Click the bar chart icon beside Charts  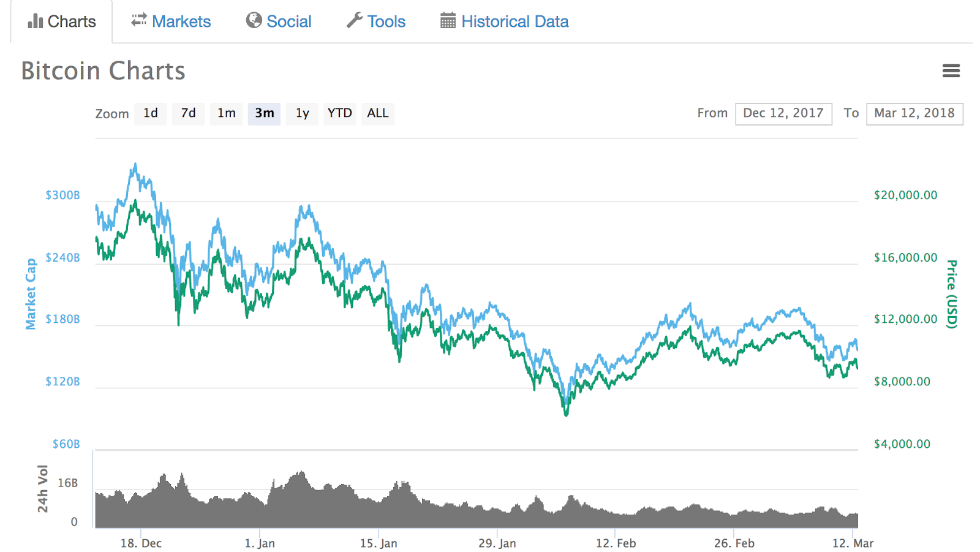[x=34, y=21]
